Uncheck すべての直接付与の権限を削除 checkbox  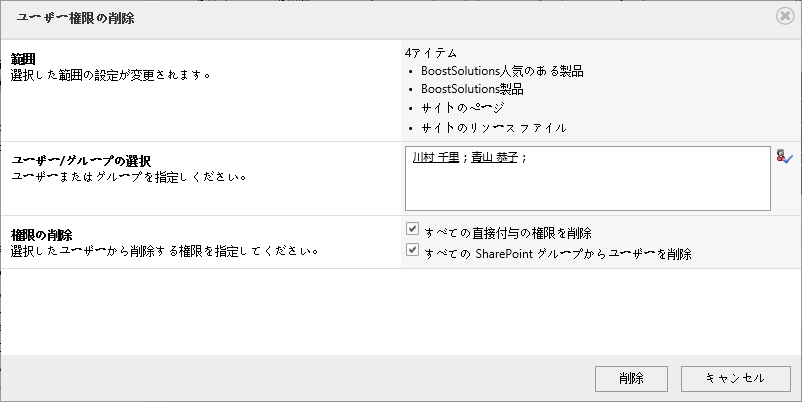point(412,229)
